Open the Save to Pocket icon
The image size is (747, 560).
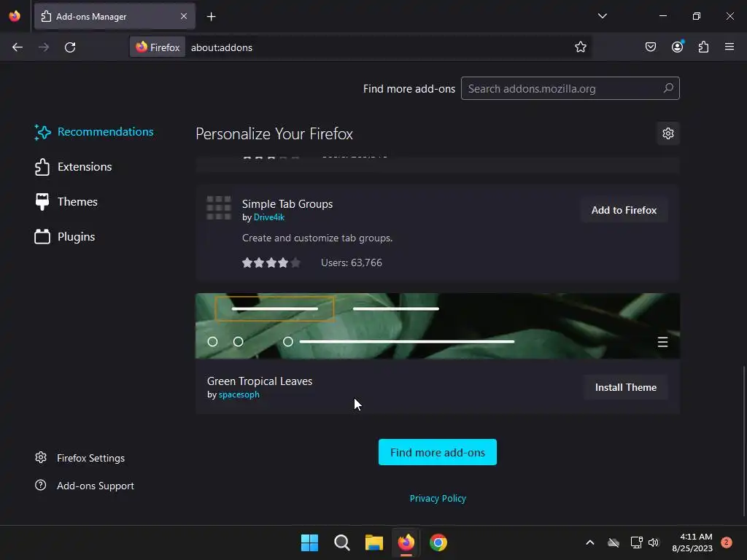pos(650,47)
